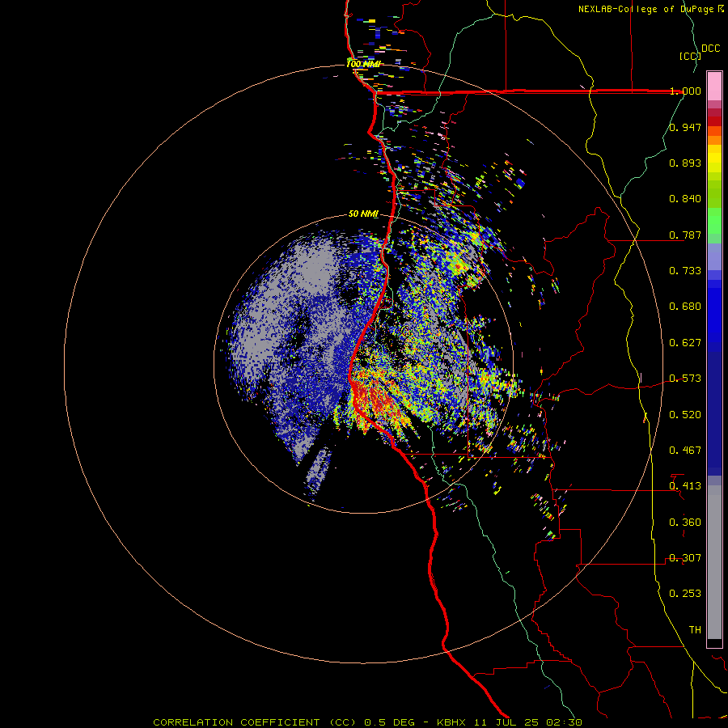Select the 0.627 legend value

point(685,343)
